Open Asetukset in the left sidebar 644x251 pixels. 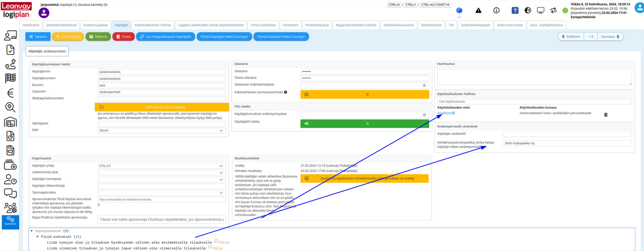10,221
